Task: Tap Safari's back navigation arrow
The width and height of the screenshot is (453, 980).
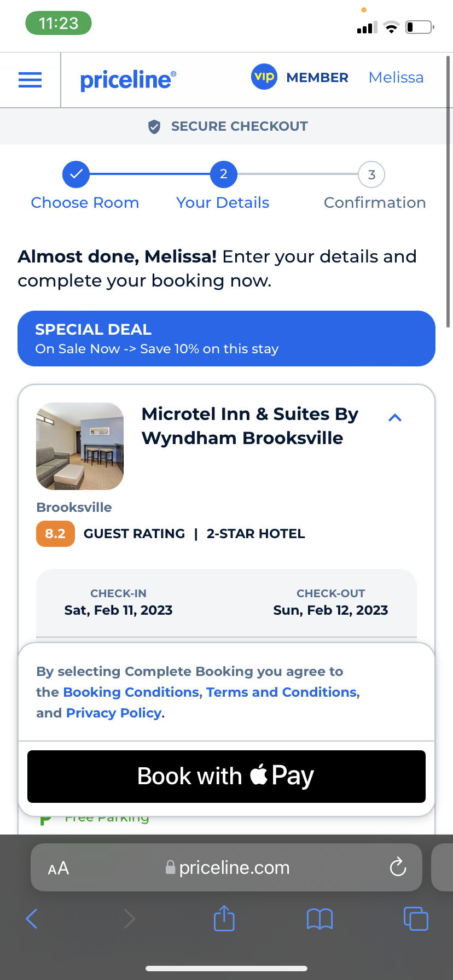Action: pos(32,918)
